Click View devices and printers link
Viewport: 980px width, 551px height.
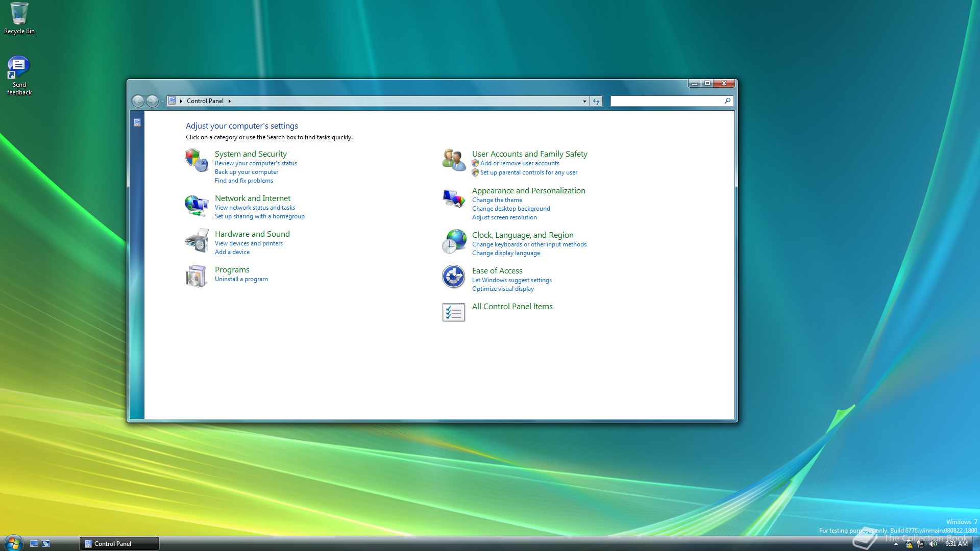point(249,243)
